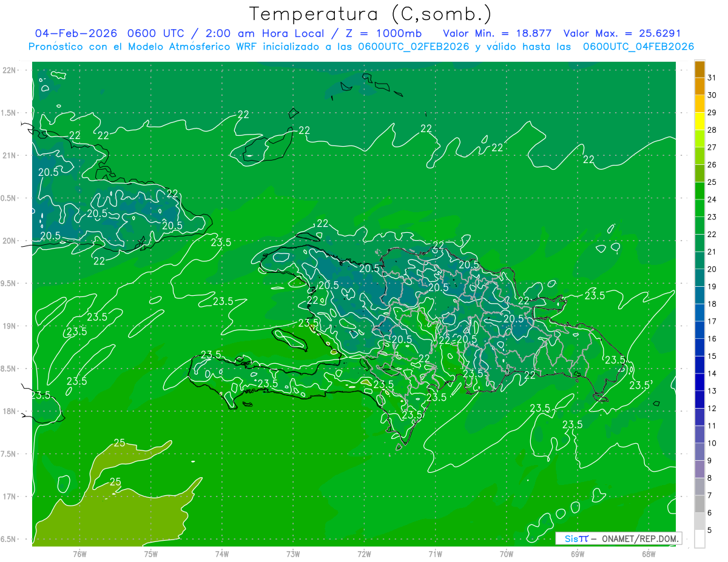728x562 pixels.
Task: Click the '69W' longitude axis label
Action: pyautogui.click(x=577, y=554)
